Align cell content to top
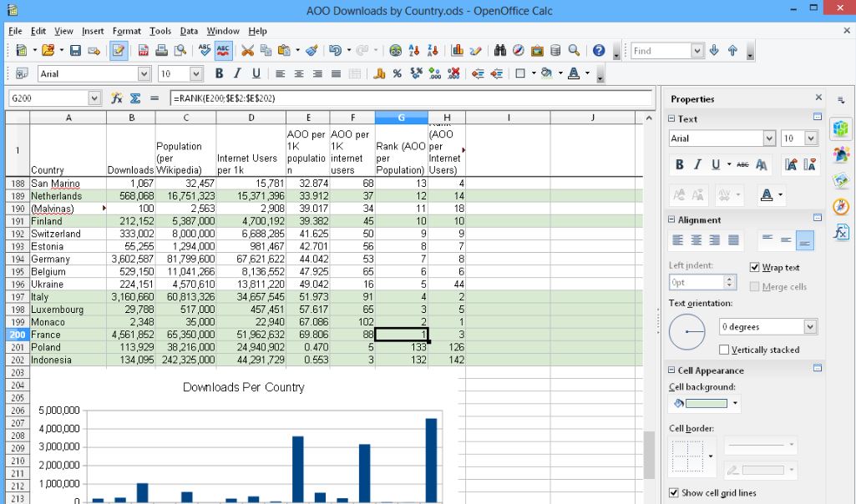Viewport: 856px width, 504px height. (x=767, y=239)
